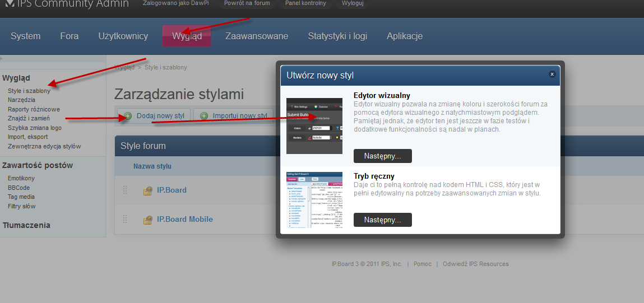Click Następny under Edytor wizualny

[382, 156]
